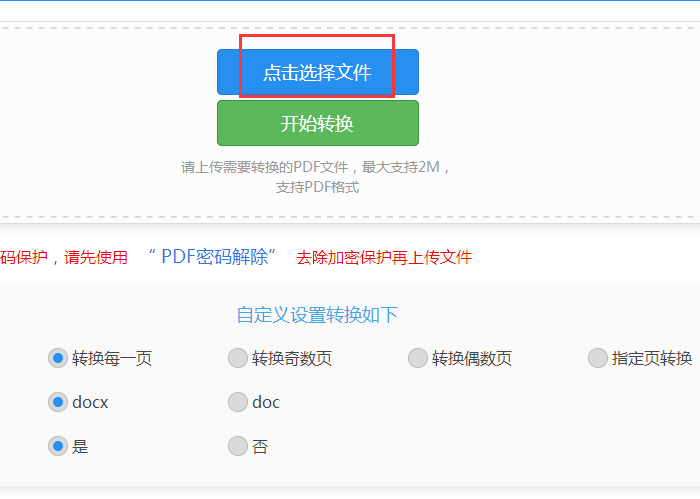Click the 指定页转换 label text
This screenshot has height=499, width=700.
pyautogui.click(x=652, y=358)
